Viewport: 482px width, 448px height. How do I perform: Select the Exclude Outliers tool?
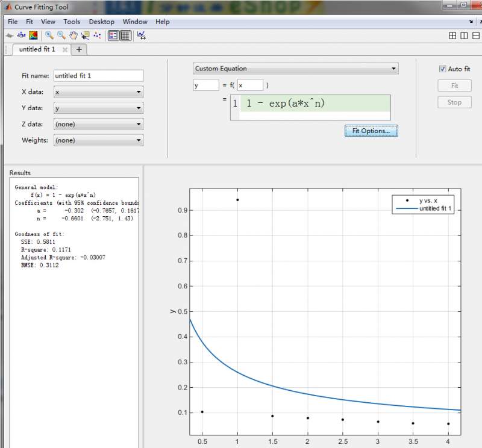point(97,36)
